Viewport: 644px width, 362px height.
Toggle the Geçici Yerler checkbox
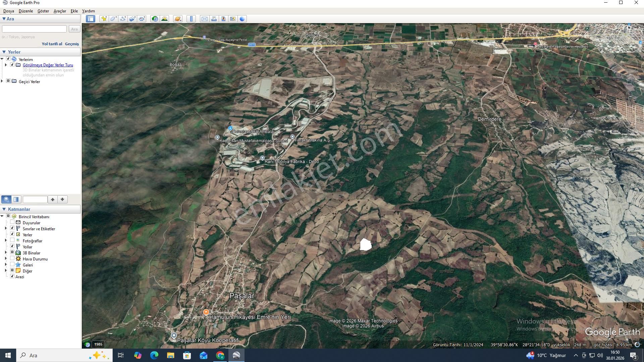[x=8, y=81]
